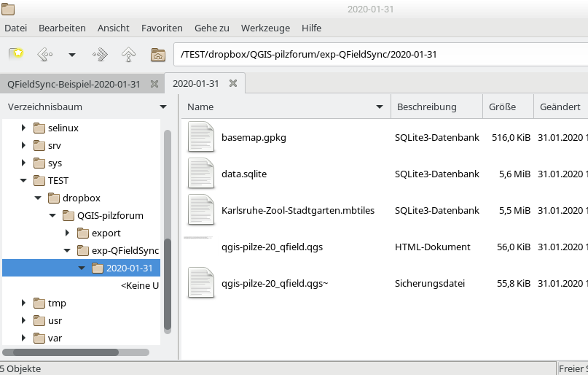Switch to QFieldSync-Beispiel-2020-01-31 tab
This screenshot has height=375, width=588.
pyautogui.click(x=74, y=84)
